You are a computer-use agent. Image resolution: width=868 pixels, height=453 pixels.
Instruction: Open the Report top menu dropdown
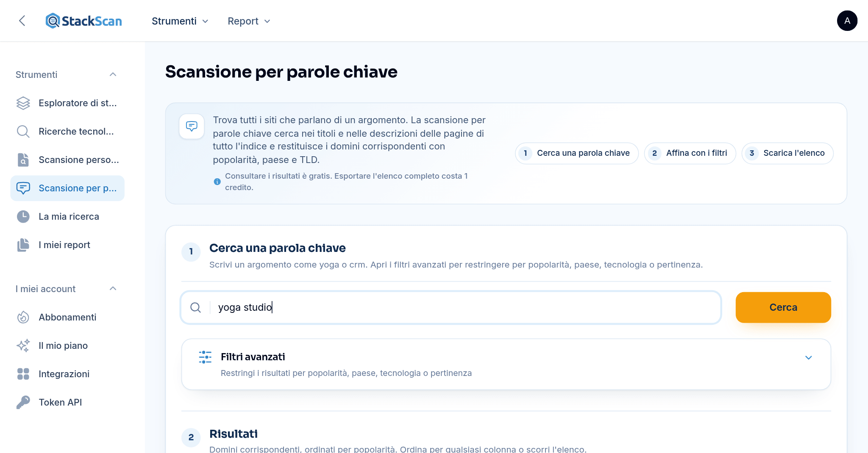click(249, 21)
